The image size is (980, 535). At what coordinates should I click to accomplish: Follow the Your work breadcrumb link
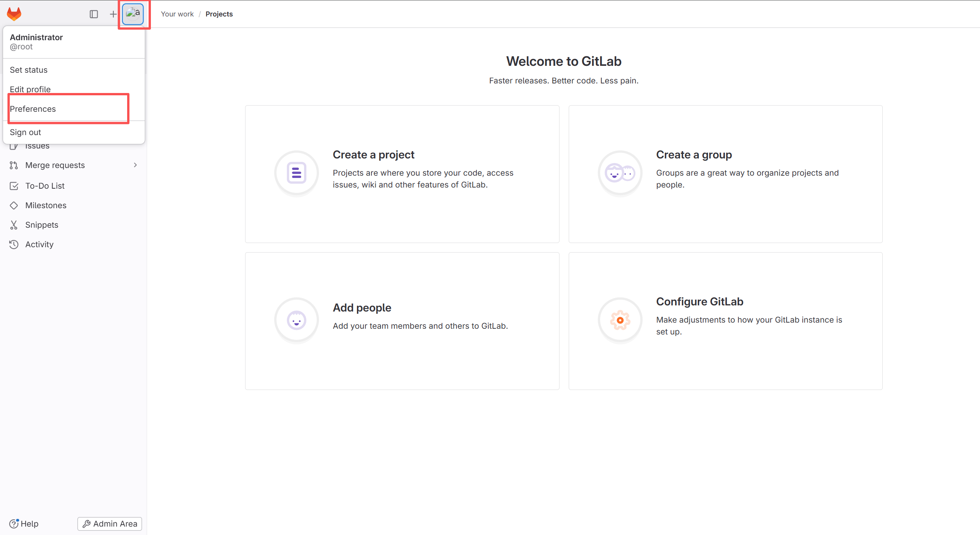177,14
